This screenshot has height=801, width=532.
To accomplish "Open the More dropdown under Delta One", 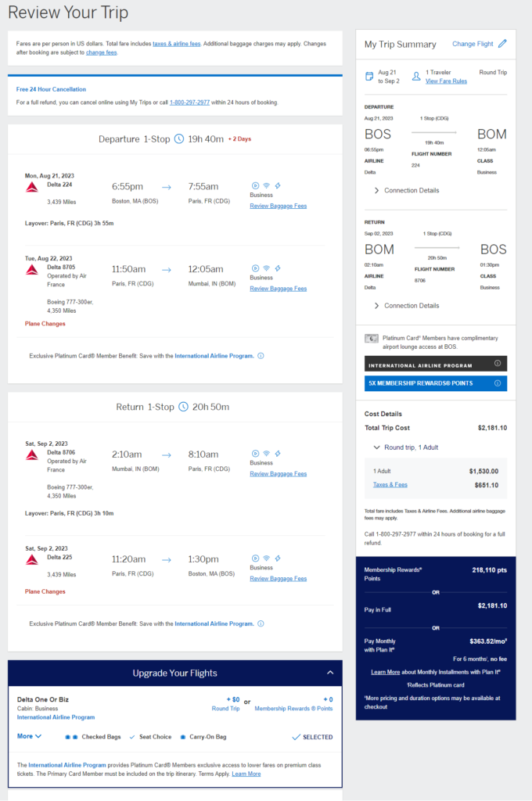I will click(29, 736).
